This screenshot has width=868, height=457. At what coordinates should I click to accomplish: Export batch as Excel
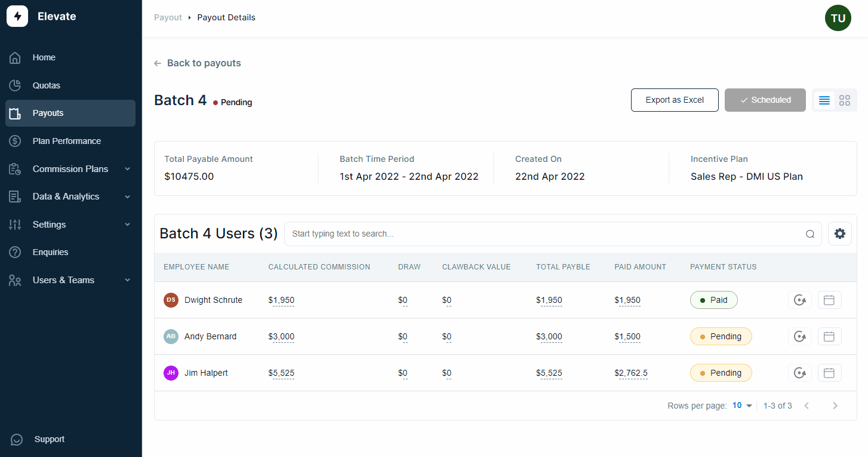[x=675, y=100]
